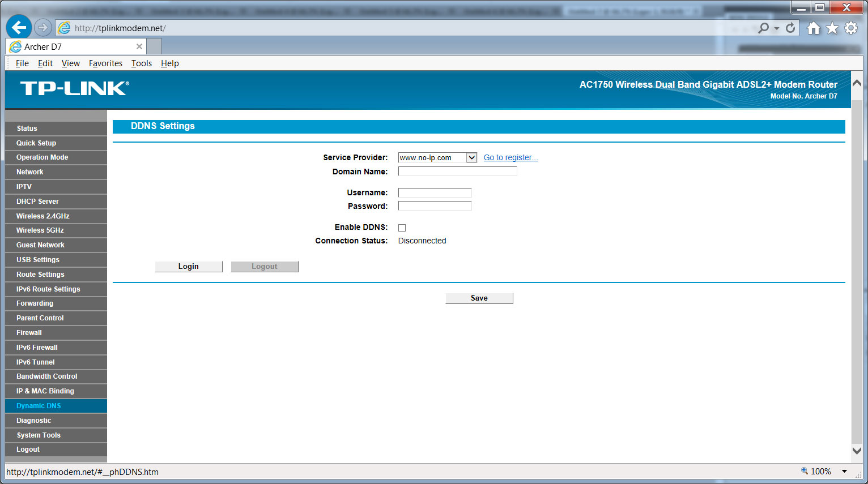Image resolution: width=868 pixels, height=484 pixels.
Task: Close the Archer D7 tab
Action: click(x=139, y=46)
